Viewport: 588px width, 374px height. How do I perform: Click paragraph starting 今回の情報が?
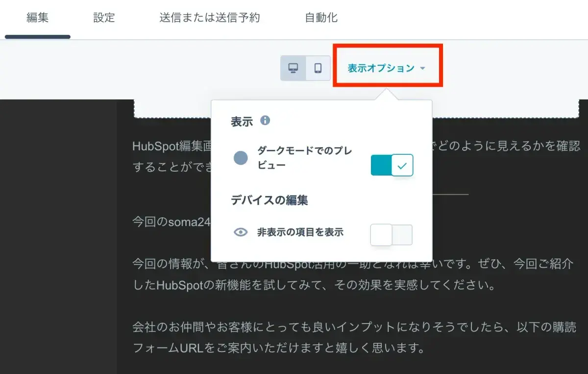(x=353, y=274)
